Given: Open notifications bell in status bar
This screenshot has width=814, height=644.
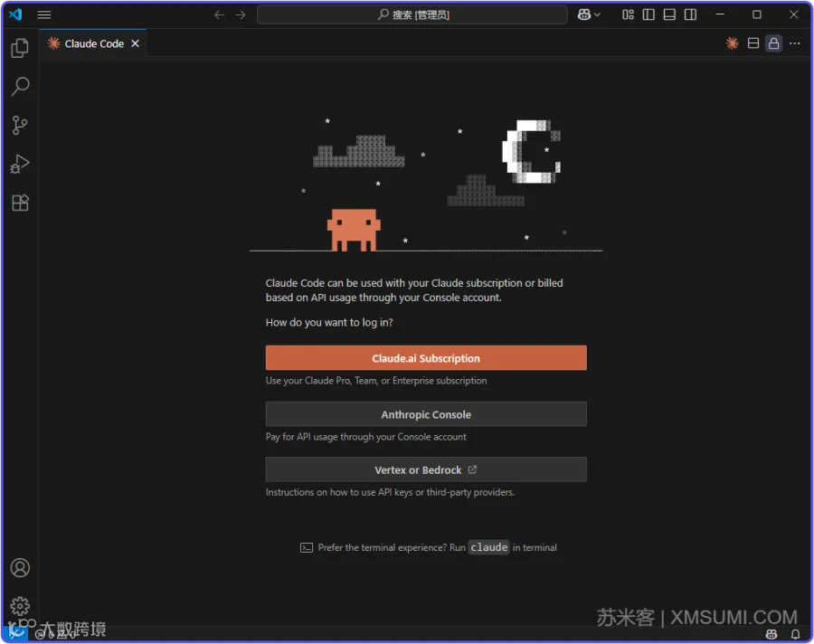Looking at the screenshot, I should [795, 634].
